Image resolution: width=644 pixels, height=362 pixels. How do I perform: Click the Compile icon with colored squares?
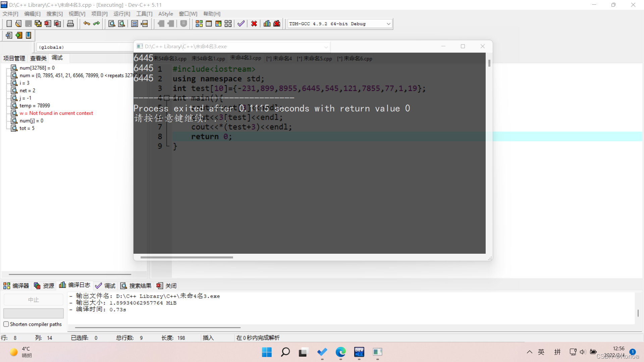(199, 24)
